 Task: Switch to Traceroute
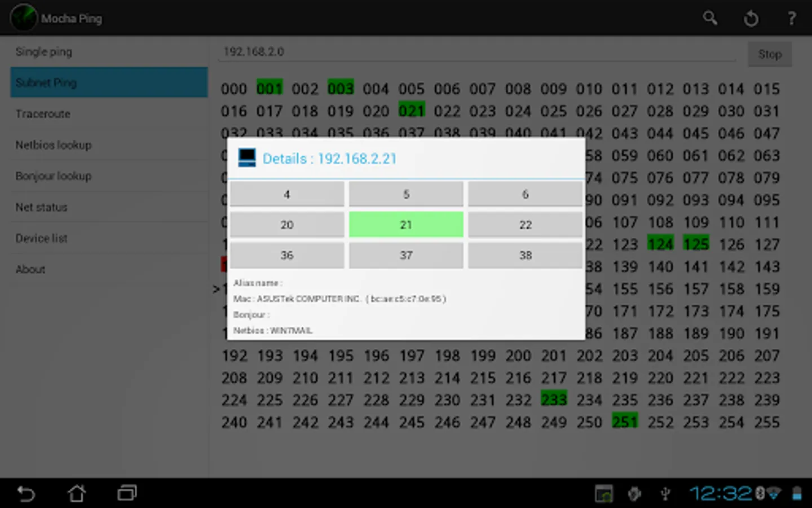click(x=109, y=113)
